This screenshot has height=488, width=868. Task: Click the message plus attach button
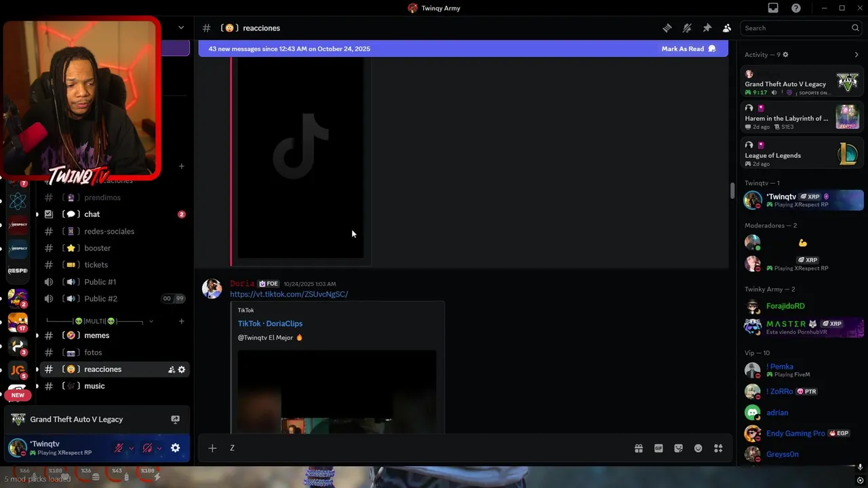212,448
